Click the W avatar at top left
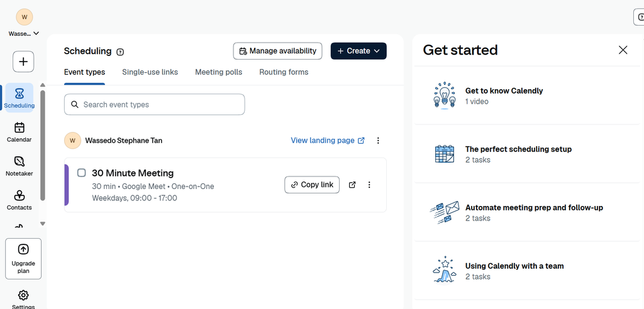The image size is (644, 309). point(25,17)
